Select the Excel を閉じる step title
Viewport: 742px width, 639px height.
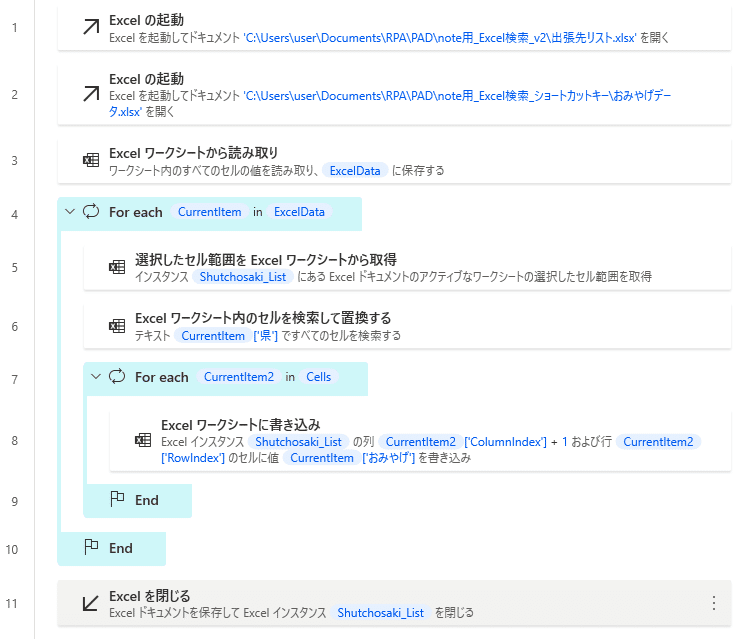pyautogui.click(x=150, y=595)
